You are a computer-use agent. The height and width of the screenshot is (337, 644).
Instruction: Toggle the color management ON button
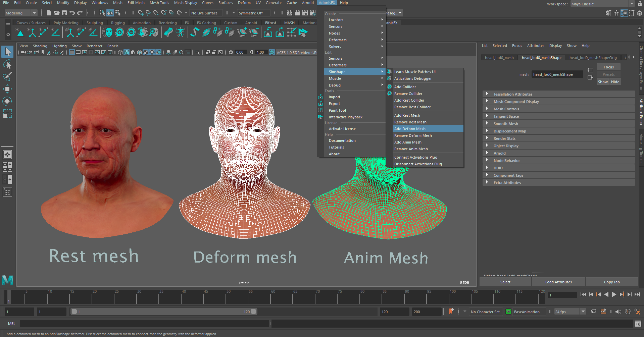[x=272, y=52]
